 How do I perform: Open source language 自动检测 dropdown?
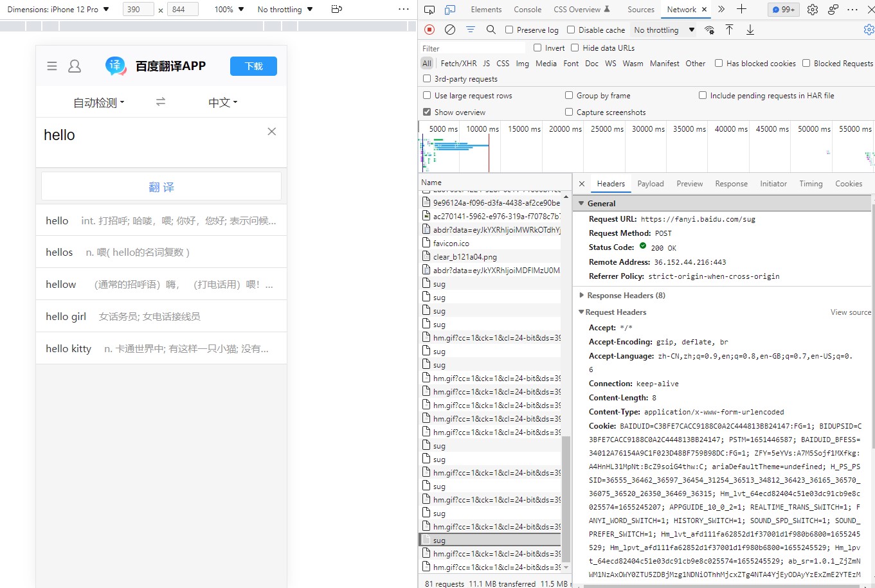[x=98, y=102]
